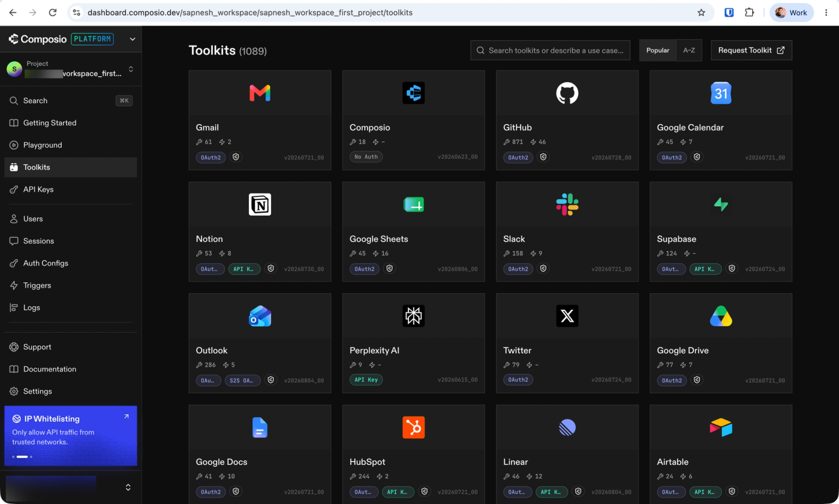
Task: Open the IP Whitelisting banner
Action: 70,436
